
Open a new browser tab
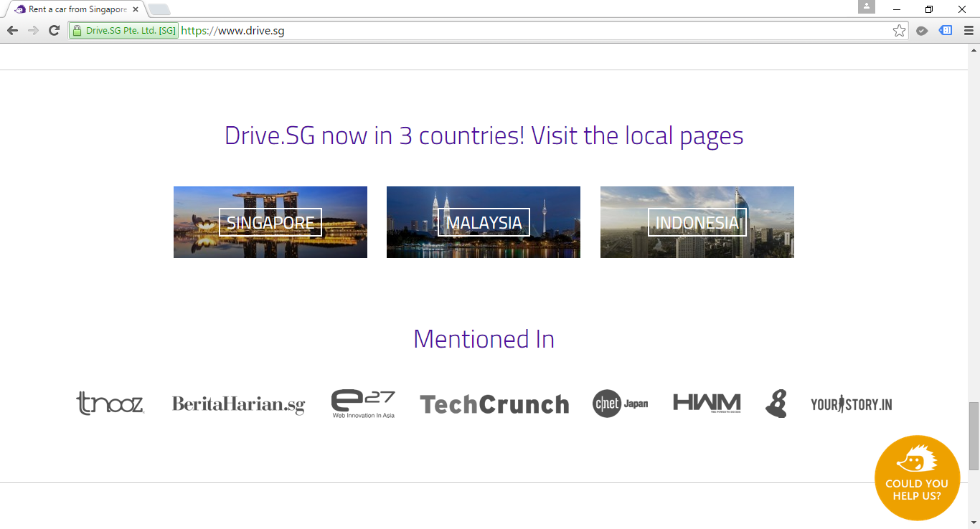[159, 9]
